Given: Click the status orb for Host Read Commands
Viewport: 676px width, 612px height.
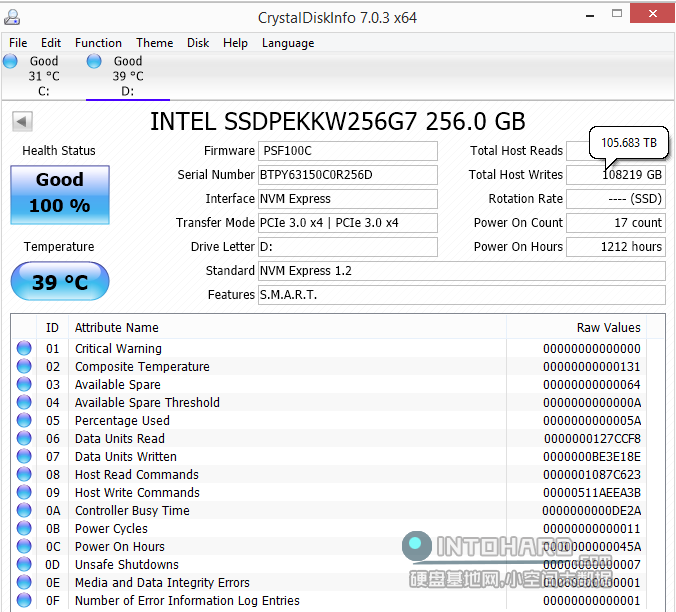Looking at the screenshot, I should pyautogui.click(x=24, y=474).
